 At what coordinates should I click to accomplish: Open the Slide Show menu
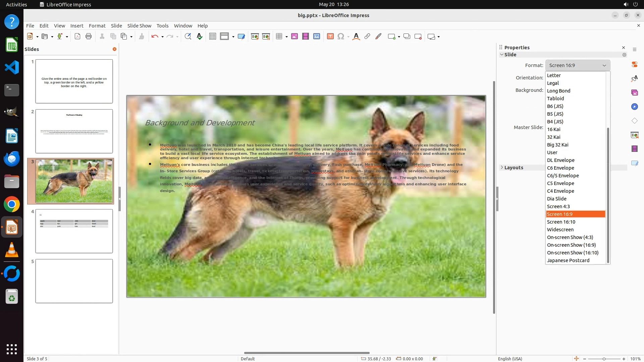(139, 25)
